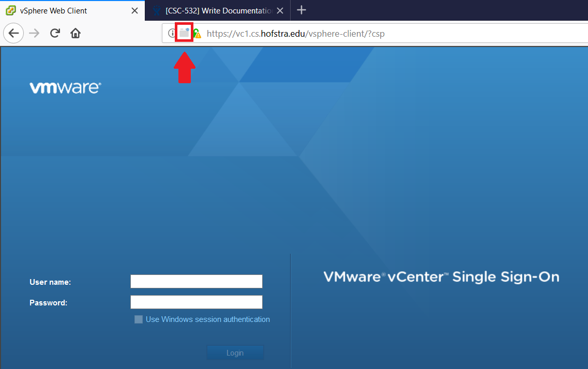This screenshot has width=588, height=369.
Task: Focus the User name input field
Action: click(197, 282)
